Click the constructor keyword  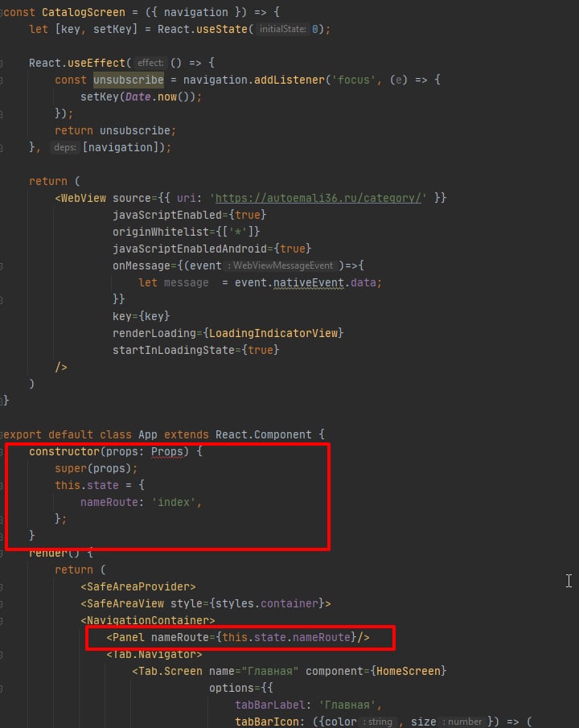(x=64, y=452)
